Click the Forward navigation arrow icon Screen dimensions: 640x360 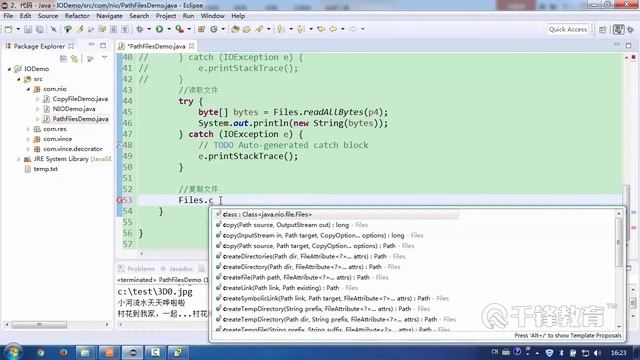353,29
